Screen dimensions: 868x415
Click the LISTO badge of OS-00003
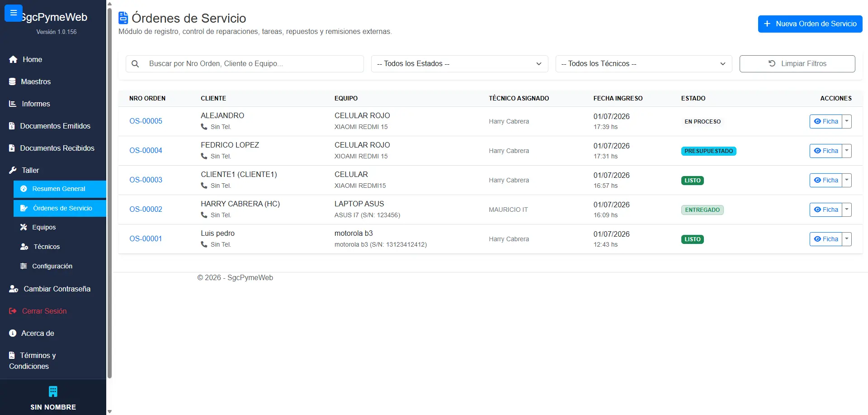tap(692, 181)
